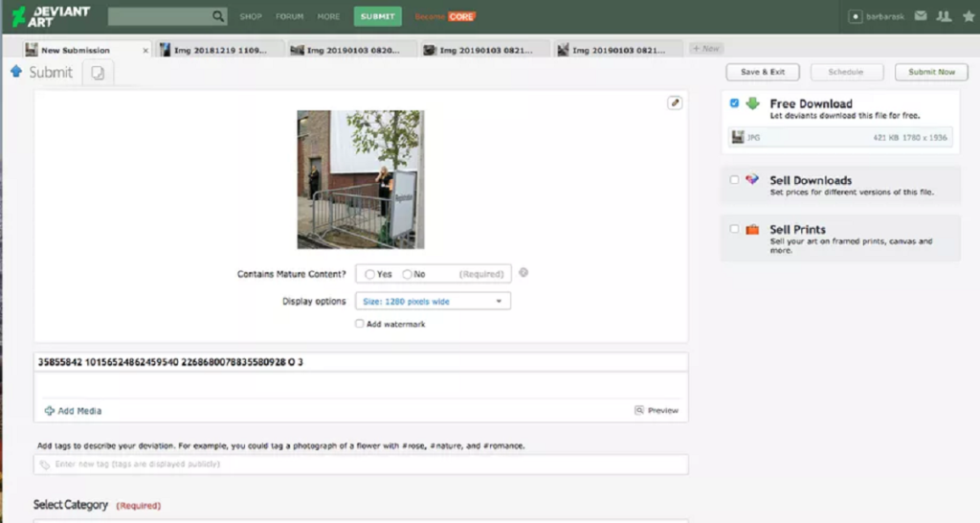This screenshot has height=523, width=980.
Task: Select Yes for mature content
Action: [x=370, y=274]
